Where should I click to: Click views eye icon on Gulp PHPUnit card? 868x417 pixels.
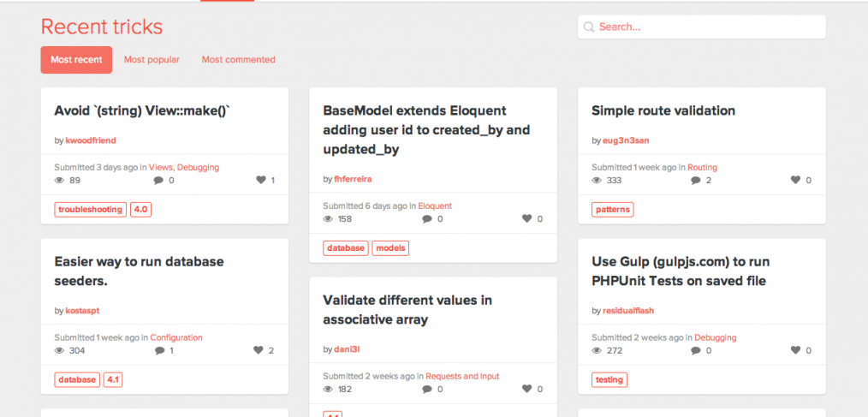tap(597, 350)
